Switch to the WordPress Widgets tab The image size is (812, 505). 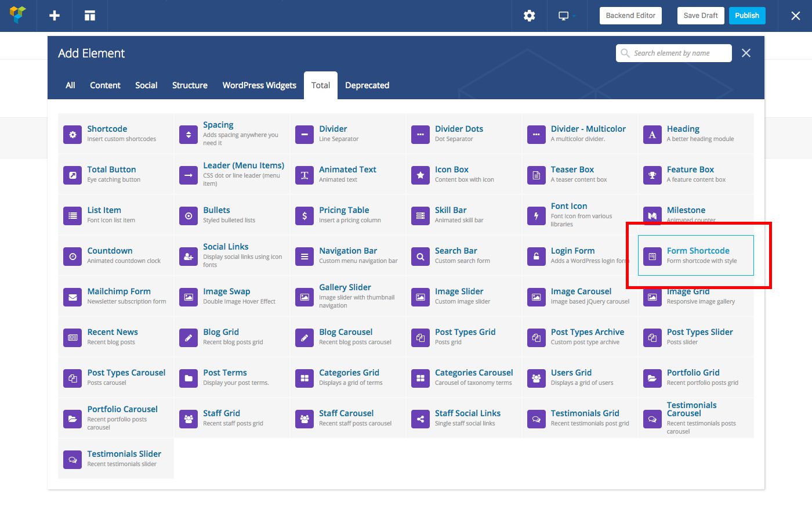259,85
